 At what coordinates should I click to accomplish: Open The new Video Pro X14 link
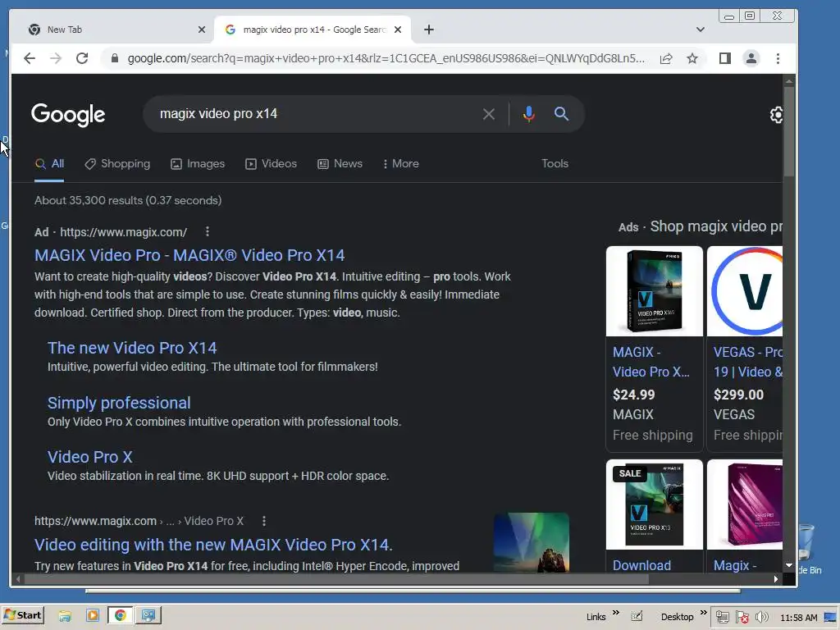[132, 348]
